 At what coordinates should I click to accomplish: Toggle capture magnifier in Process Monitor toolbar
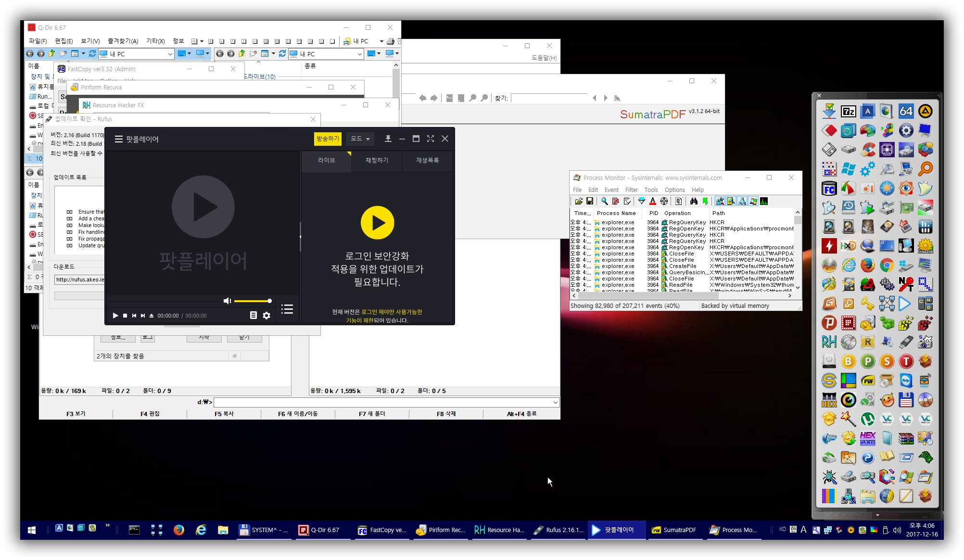pyautogui.click(x=604, y=201)
